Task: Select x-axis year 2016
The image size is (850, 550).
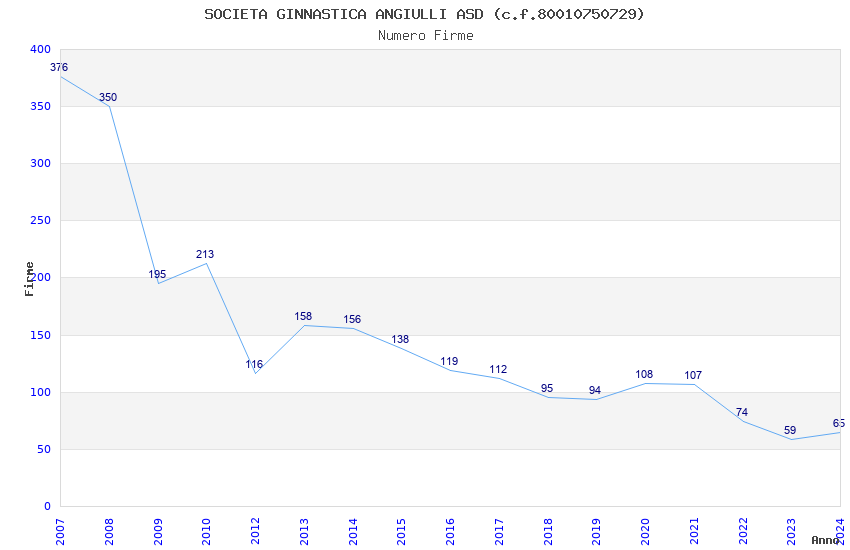Action: pyautogui.click(x=450, y=532)
